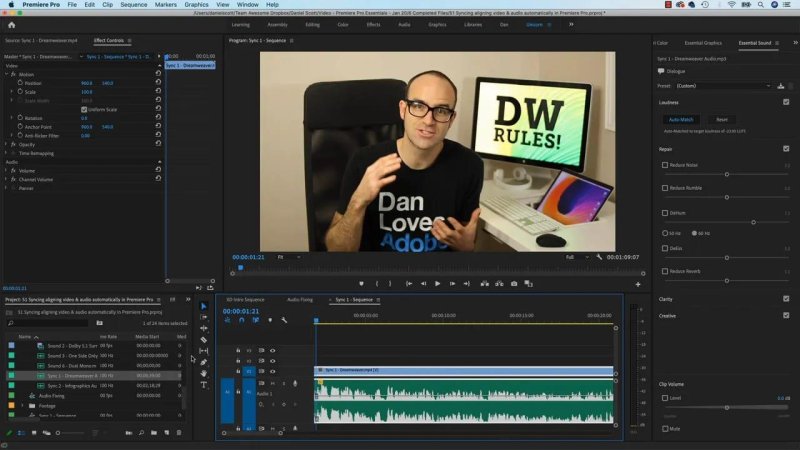Viewport: 800px width, 450px height.
Task: Expand the Footage bin
Action: 22,406
